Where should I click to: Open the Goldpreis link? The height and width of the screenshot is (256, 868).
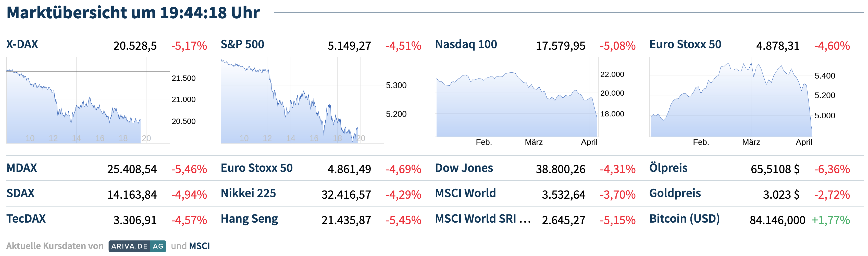coord(675,193)
